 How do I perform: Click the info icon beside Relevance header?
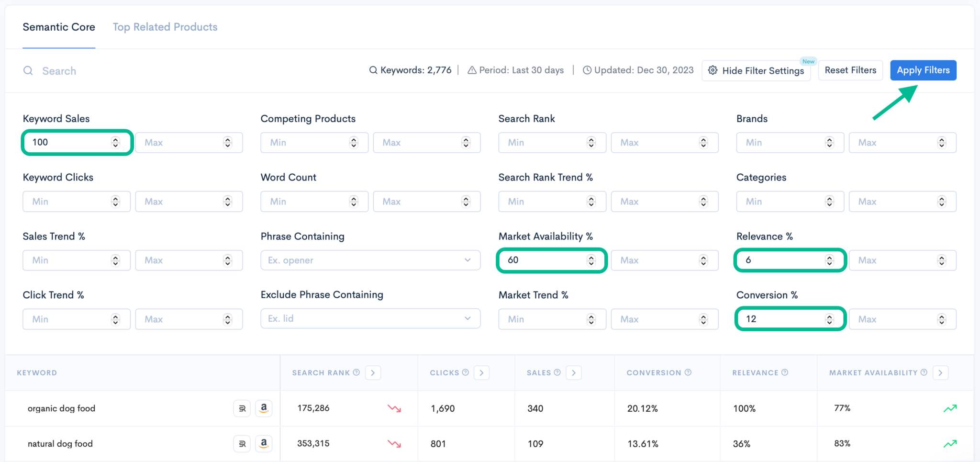tap(785, 372)
